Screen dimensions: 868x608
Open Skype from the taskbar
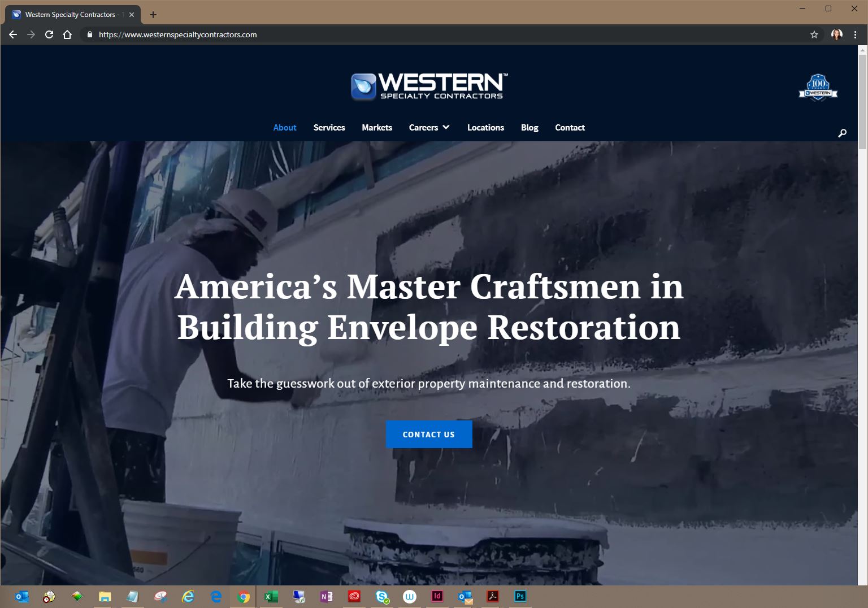382,596
